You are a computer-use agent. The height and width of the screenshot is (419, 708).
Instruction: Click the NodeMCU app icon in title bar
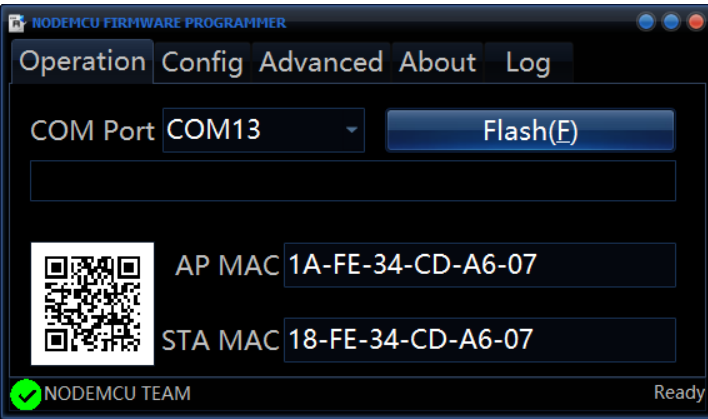(17, 23)
